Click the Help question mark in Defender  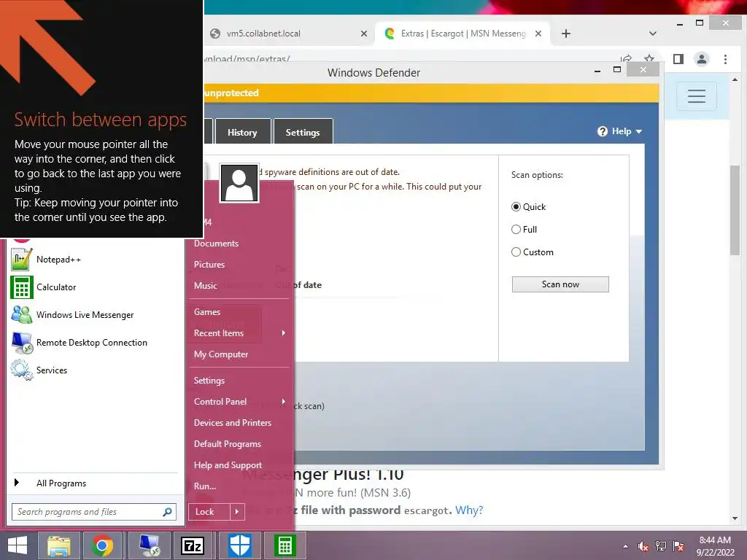point(602,131)
